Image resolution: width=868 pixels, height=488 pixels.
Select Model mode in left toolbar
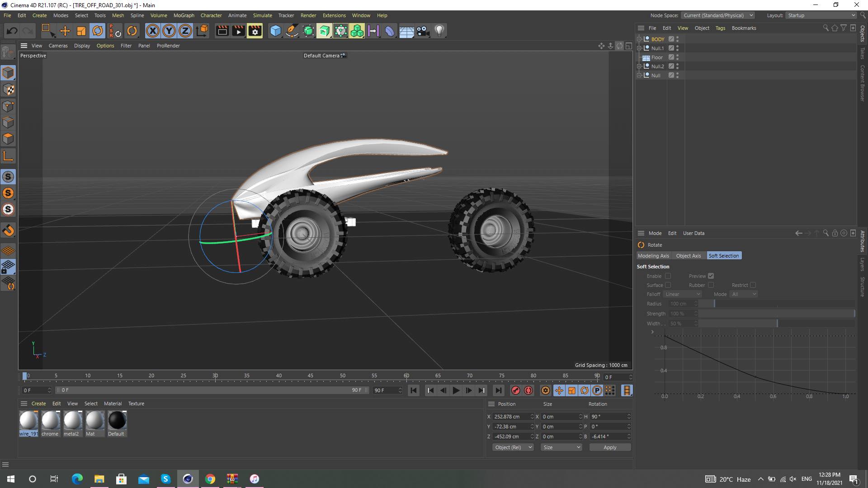8,73
